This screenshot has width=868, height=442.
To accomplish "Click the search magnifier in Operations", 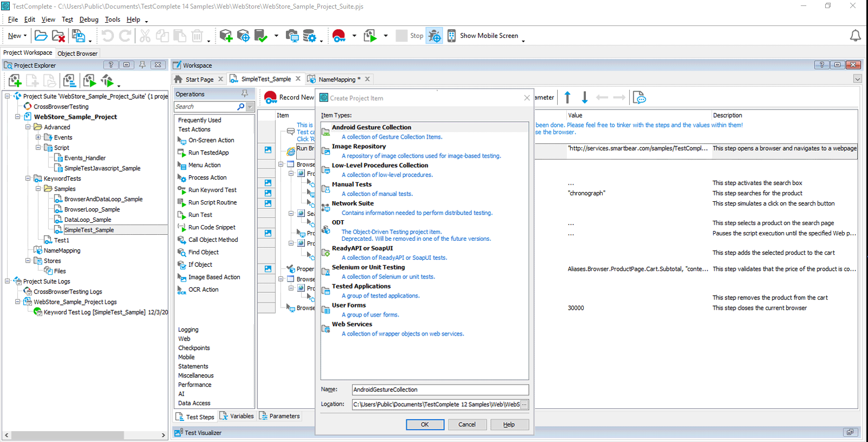I will tap(241, 107).
